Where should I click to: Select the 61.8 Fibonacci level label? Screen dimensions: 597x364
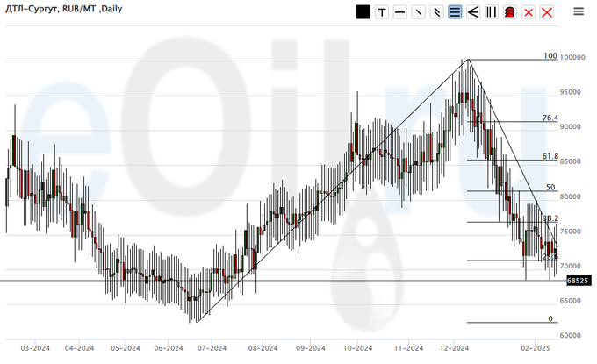tap(550, 156)
